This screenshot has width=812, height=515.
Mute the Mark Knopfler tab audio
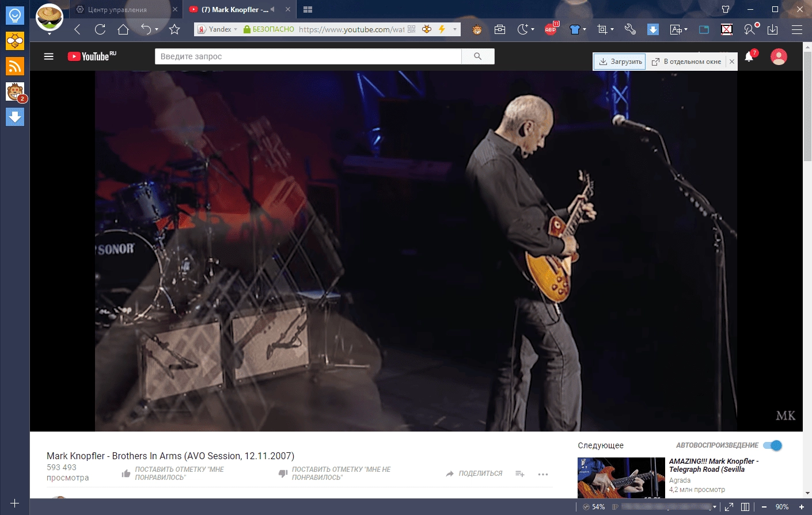click(x=273, y=9)
